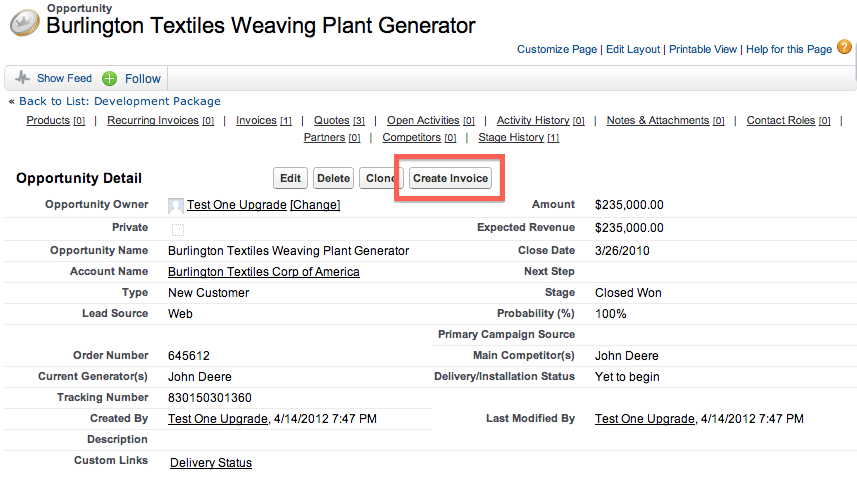The height and width of the screenshot is (479, 857).
Task: Click the green Follow plus icon
Action: pos(110,78)
